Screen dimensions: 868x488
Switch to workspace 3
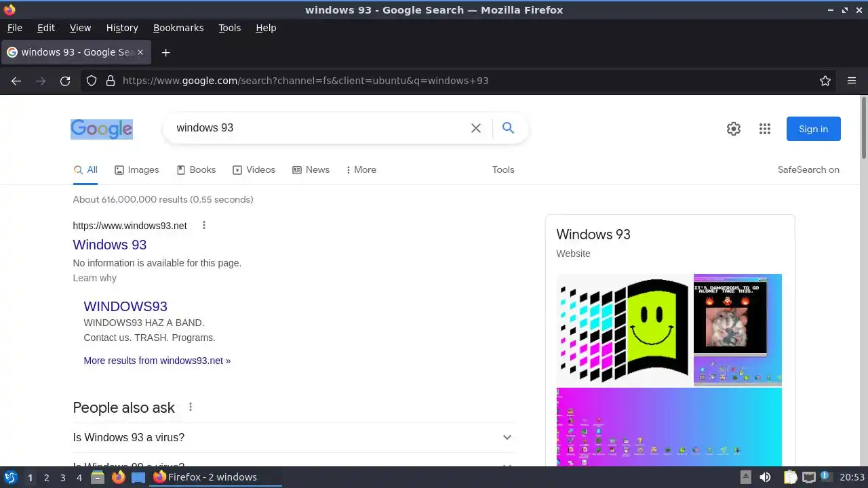coord(62,477)
